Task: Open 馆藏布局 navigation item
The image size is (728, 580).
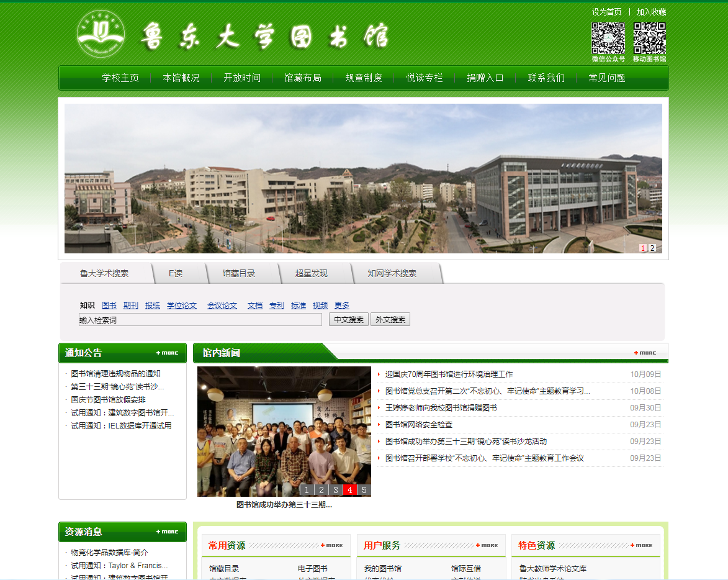Action: click(303, 78)
